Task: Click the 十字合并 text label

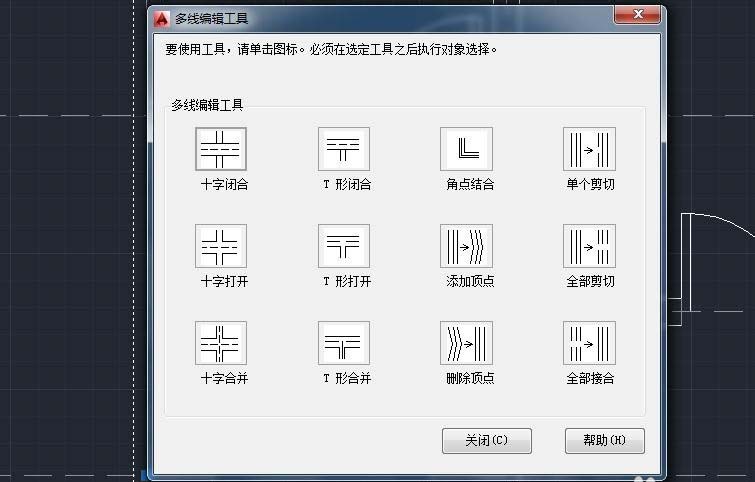Action: [x=224, y=378]
